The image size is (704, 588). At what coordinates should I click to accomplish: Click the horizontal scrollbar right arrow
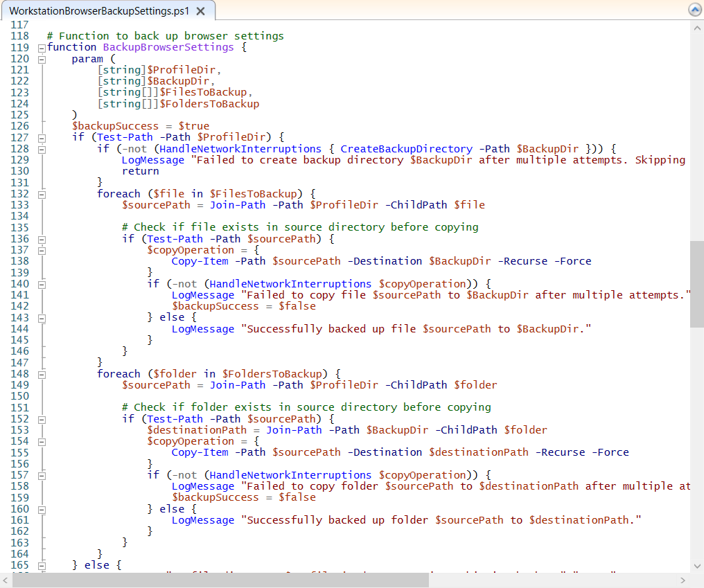(683, 580)
